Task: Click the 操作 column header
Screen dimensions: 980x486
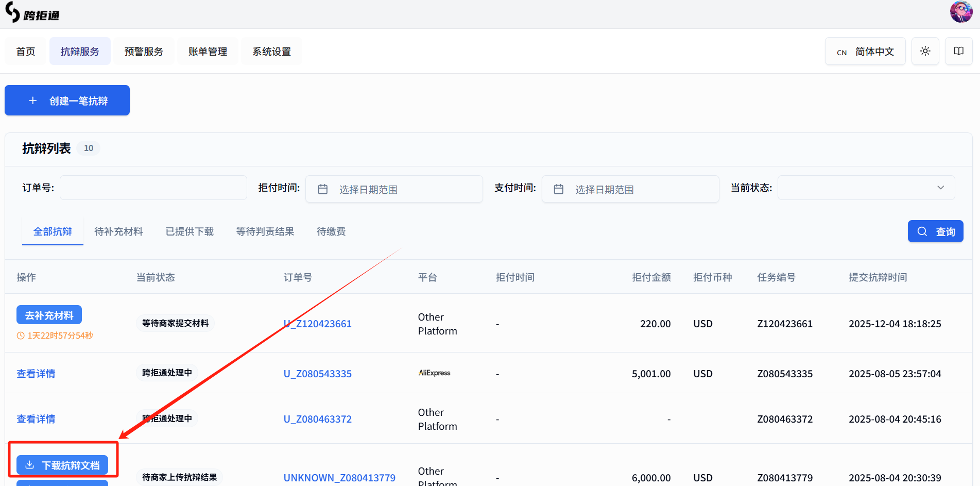Action: 26,277
